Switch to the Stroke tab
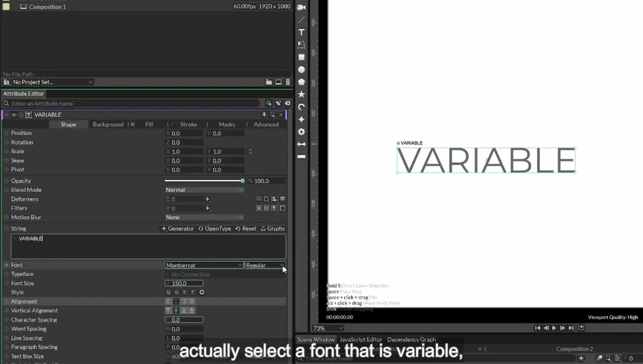Viewport: 643px width, 364px height. point(189,124)
